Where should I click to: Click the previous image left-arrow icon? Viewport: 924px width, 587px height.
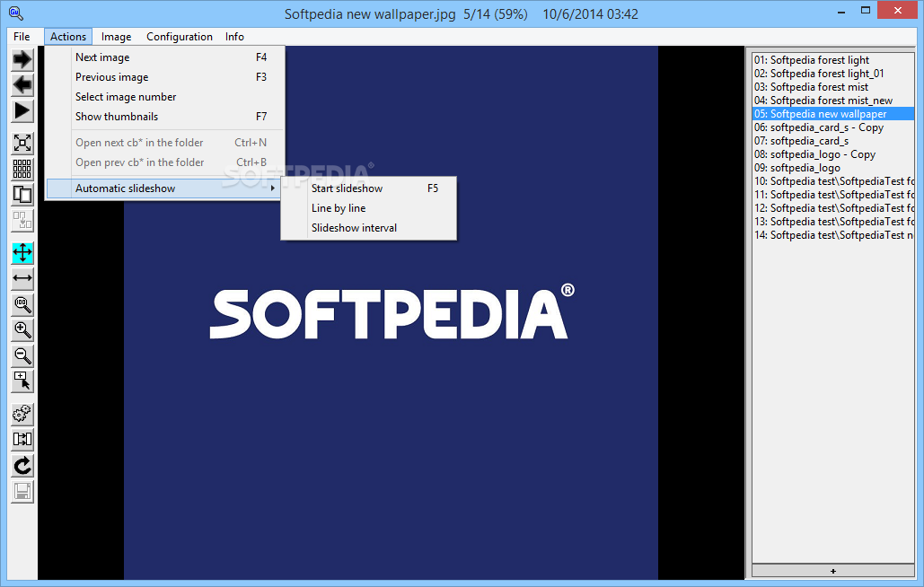pyautogui.click(x=22, y=85)
